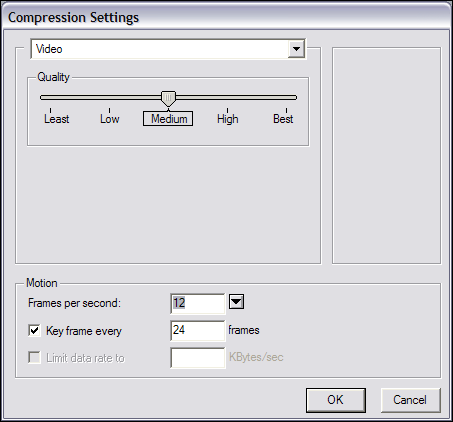Click the frames per second input field
This screenshot has width=453, height=422.
pos(198,303)
